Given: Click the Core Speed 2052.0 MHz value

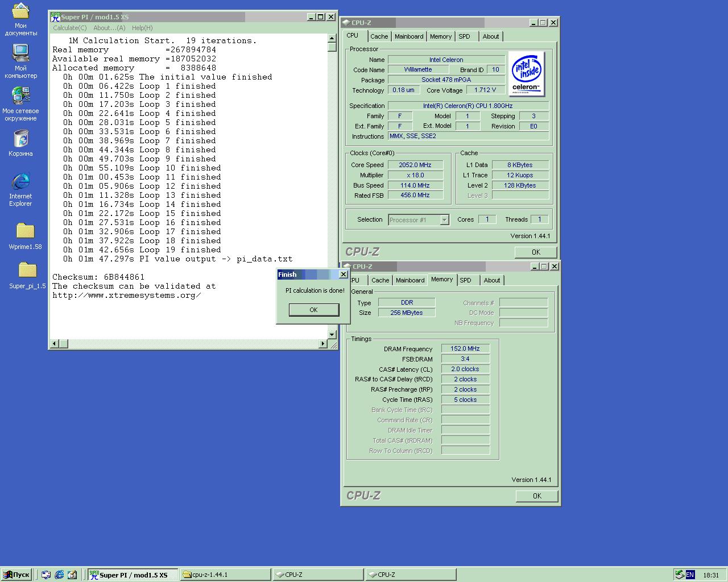Looking at the screenshot, I should click(415, 165).
